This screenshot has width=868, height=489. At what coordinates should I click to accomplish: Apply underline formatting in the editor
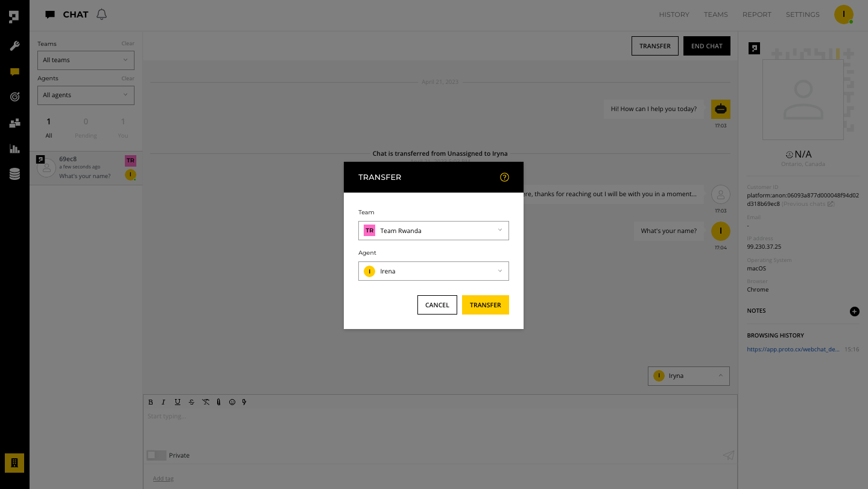[177, 402]
